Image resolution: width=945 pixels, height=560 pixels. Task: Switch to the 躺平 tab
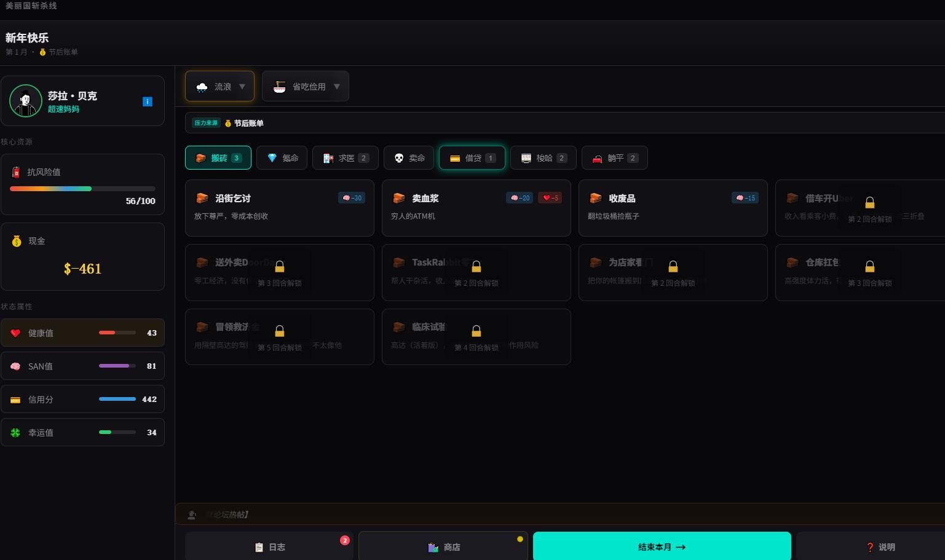614,158
